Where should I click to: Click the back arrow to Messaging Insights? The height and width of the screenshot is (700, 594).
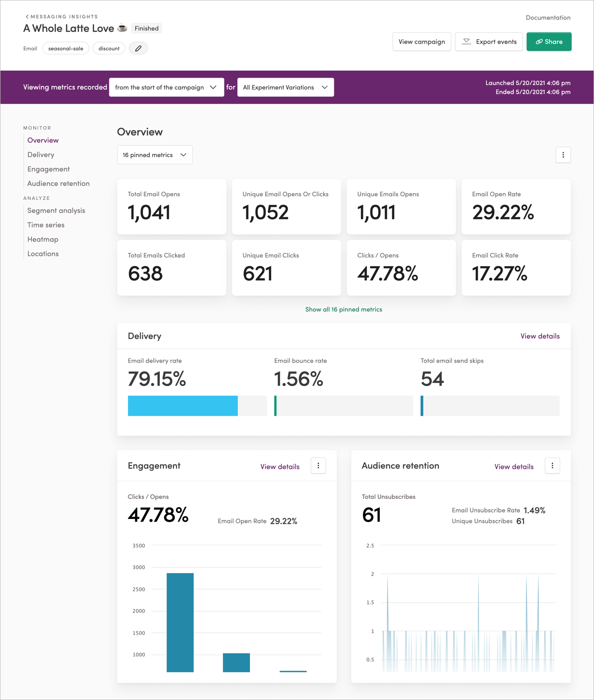point(27,16)
